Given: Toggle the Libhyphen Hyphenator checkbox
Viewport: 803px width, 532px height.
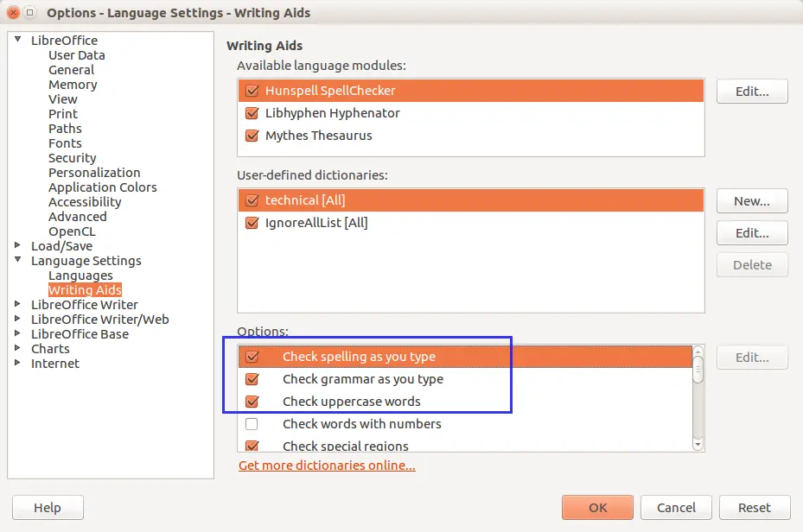Looking at the screenshot, I should [252, 113].
